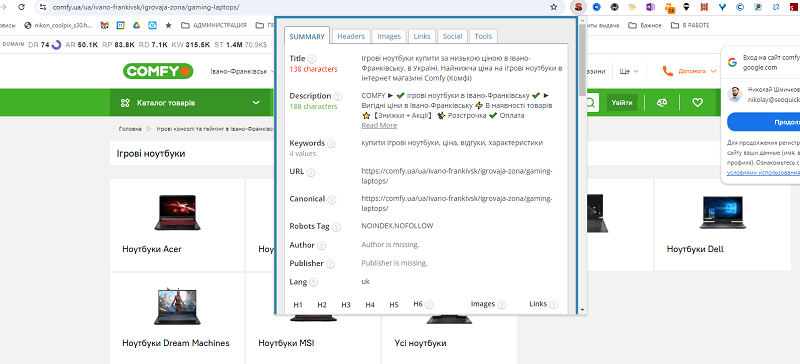Screen dimensions: 800x364
Task: Click the help icon beside Title
Action: [312, 59]
